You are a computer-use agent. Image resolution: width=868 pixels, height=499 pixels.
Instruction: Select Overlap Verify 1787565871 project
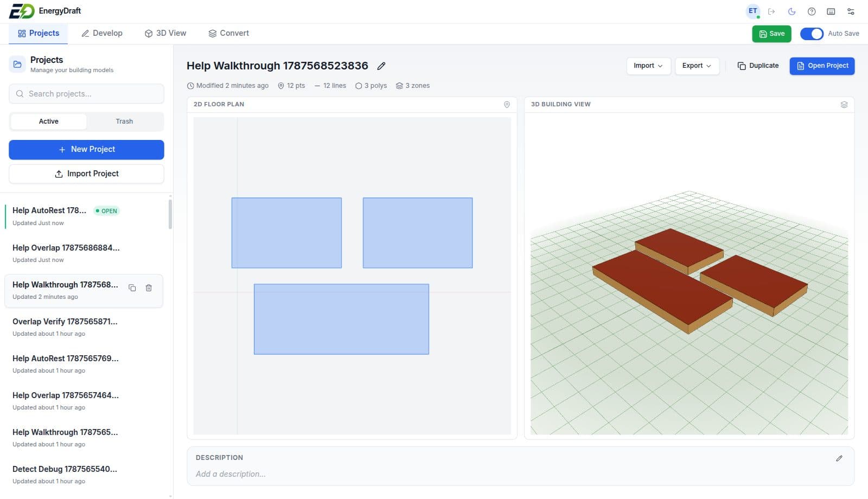coord(84,327)
